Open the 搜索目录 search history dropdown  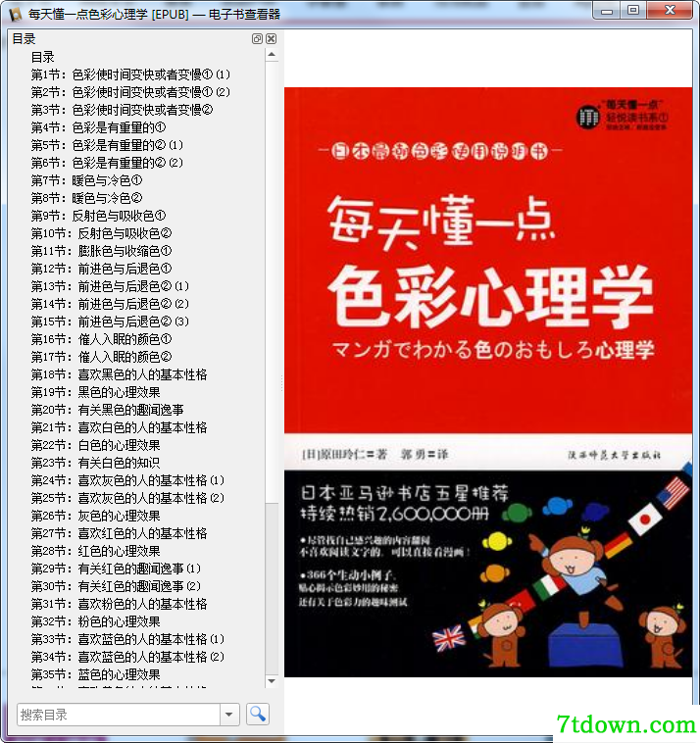click(x=229, y=715)
